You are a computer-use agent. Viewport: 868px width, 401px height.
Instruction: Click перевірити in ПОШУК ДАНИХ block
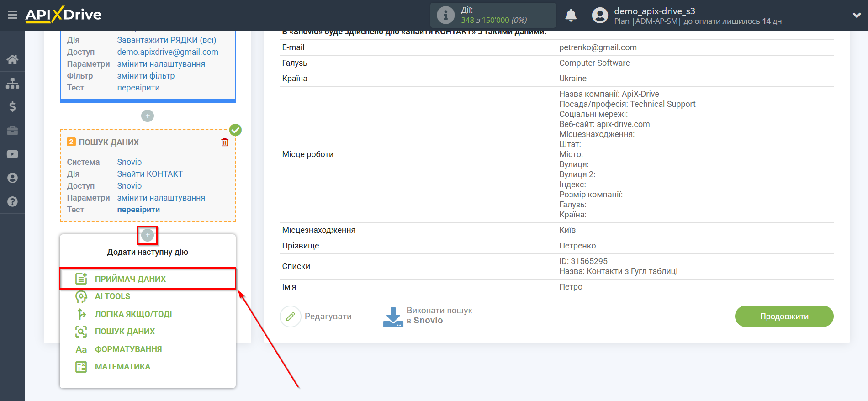tap(138, 210)
